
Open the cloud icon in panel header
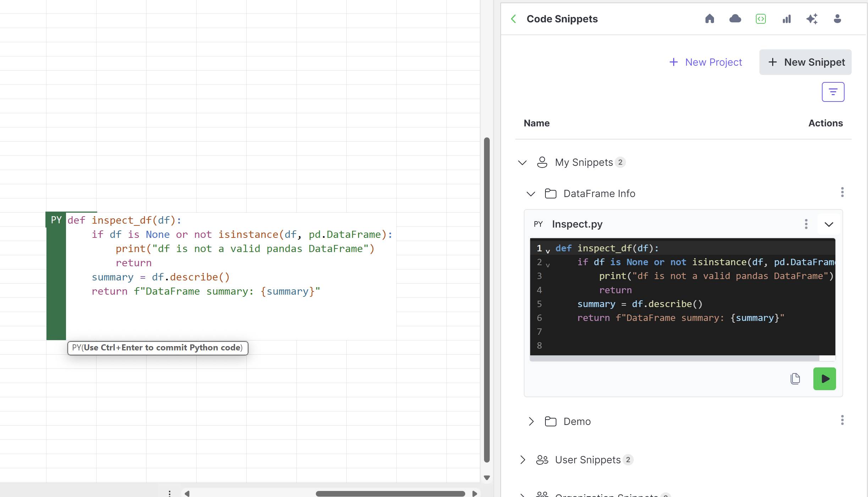735,19
